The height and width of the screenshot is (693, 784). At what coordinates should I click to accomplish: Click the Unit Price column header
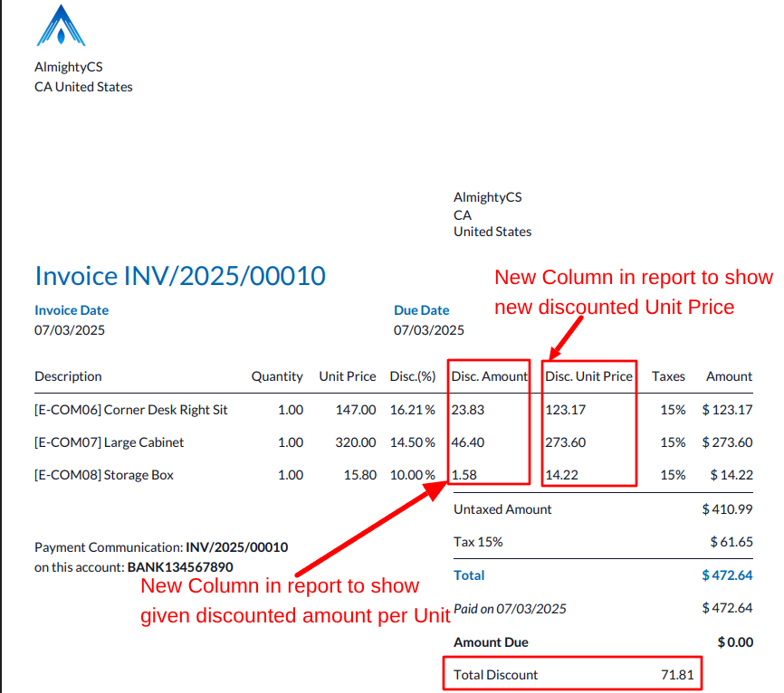pyautogui.click(x=347, y=376)
